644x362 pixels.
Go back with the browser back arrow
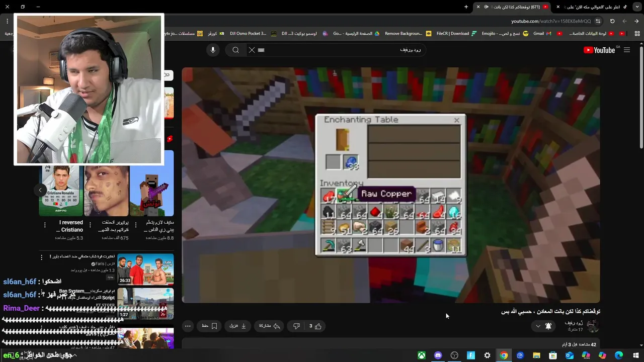click(x=637, y=21)
